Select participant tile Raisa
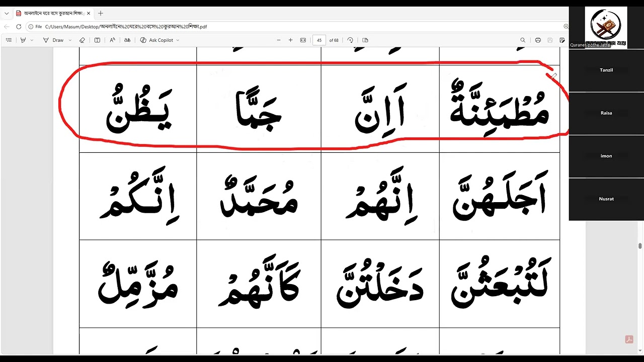The image size is (644, 362). (x=606, y=113)
